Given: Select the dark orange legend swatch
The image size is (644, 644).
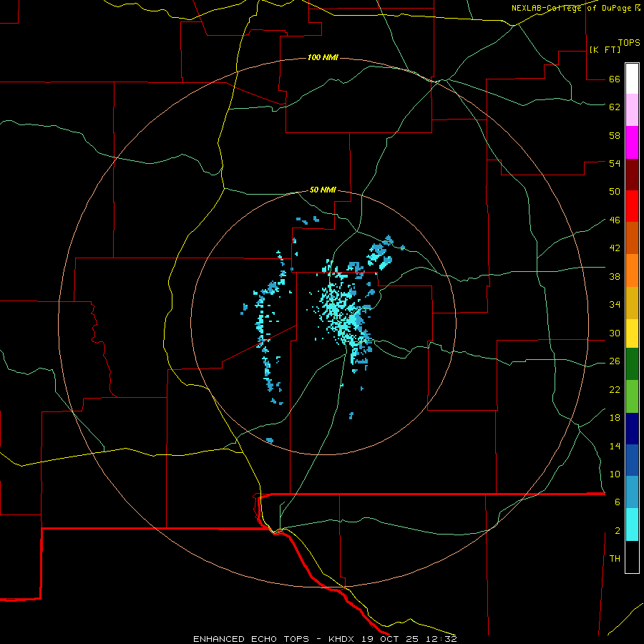Looking at the screenshot, I should (632, 238).
